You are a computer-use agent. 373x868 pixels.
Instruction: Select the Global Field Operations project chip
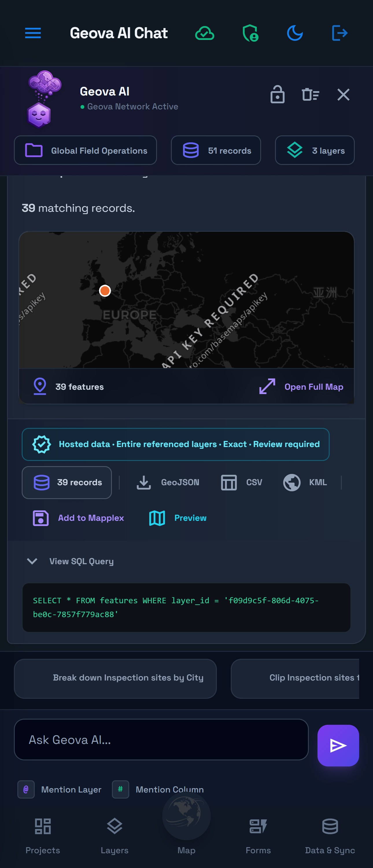[x=86, y=150]
